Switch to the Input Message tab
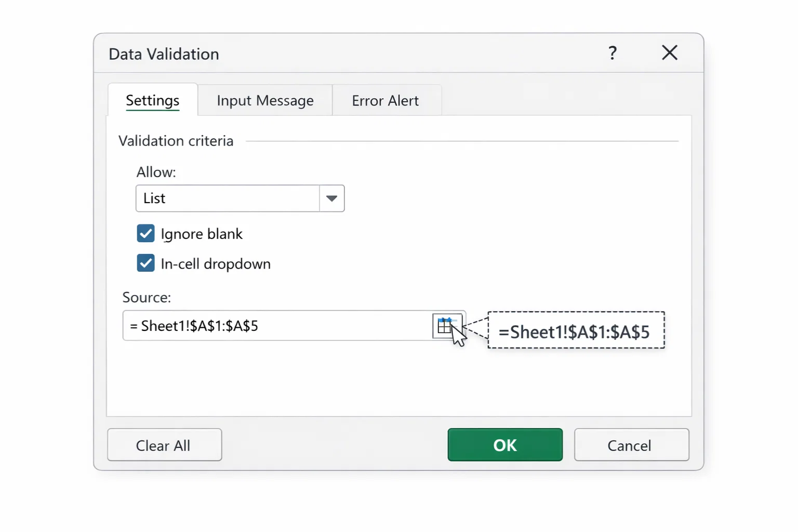Viewport: 798px width, 532px height. point(265,100)
